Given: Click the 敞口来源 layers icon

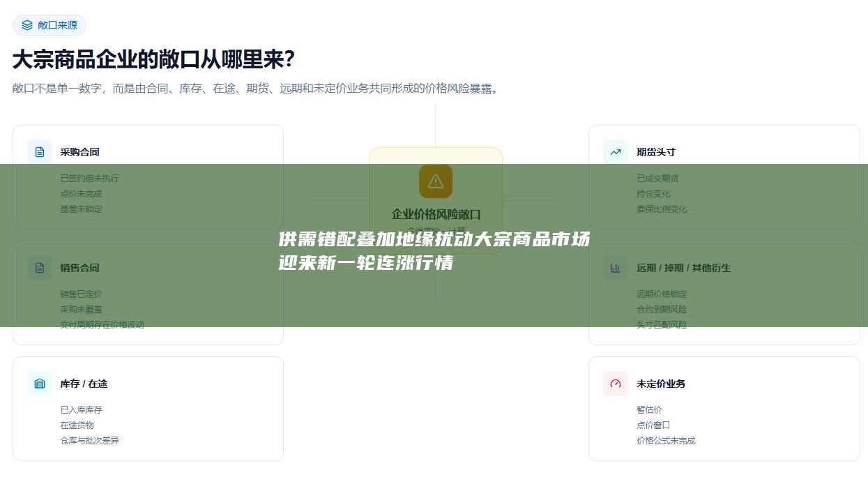Looking at the screenshot, I should click(27, 25).
